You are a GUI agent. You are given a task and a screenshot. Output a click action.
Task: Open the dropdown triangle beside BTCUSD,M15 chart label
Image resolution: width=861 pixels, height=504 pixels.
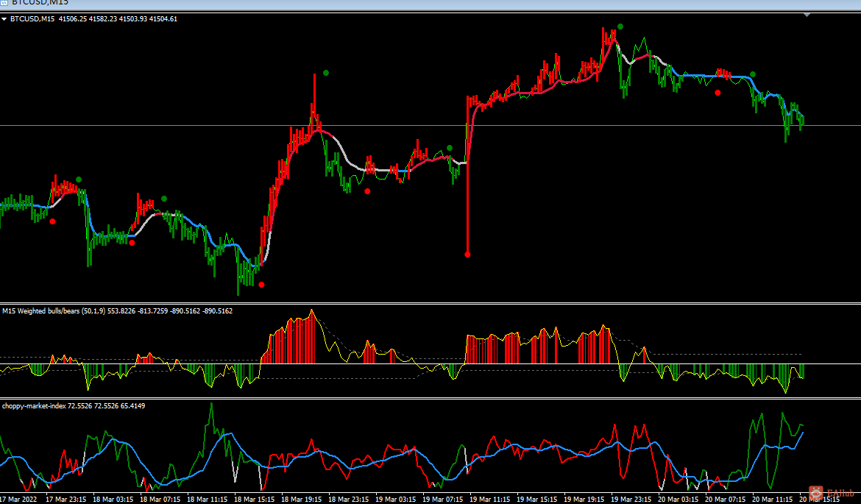click(4, 19)
